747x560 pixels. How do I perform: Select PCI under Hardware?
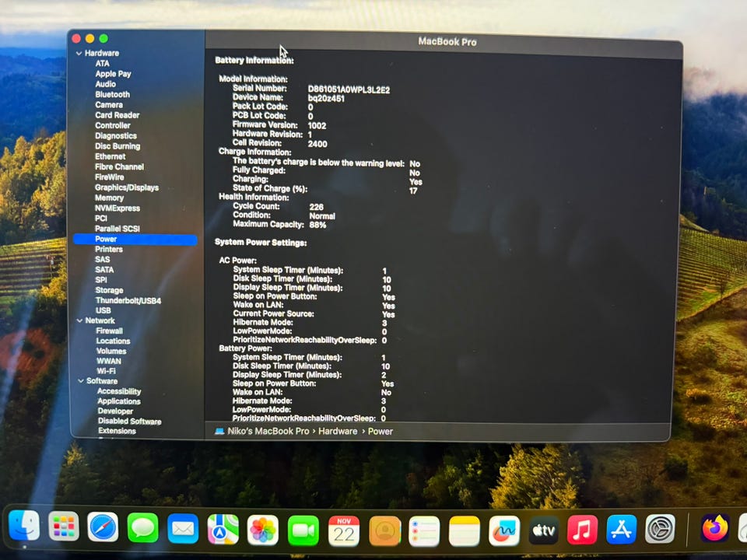[101, 218]
